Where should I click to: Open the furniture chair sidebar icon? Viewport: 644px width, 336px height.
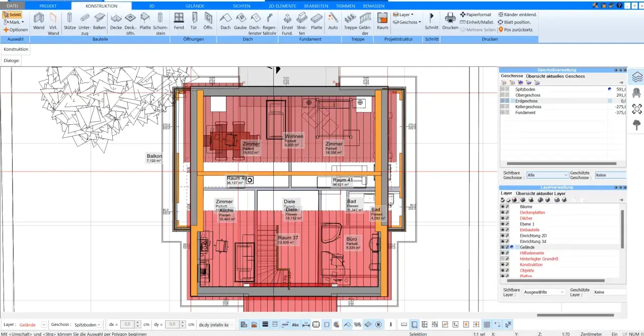[637, 93]
